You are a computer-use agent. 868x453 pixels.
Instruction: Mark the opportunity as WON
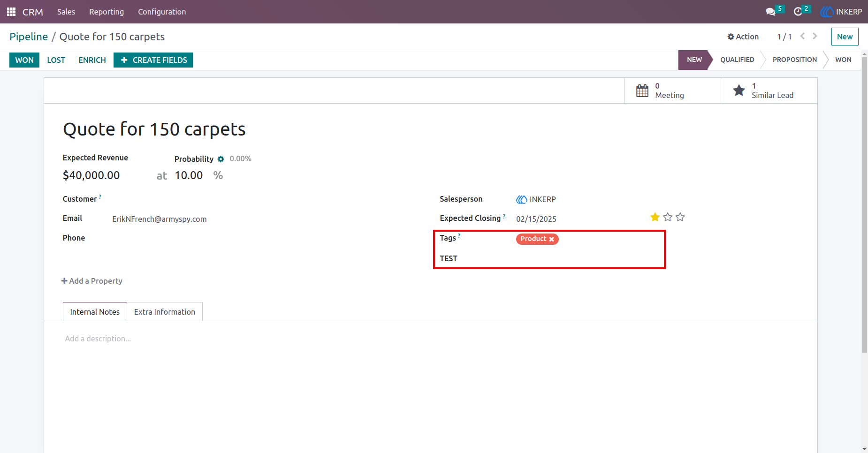click(24, 60)
